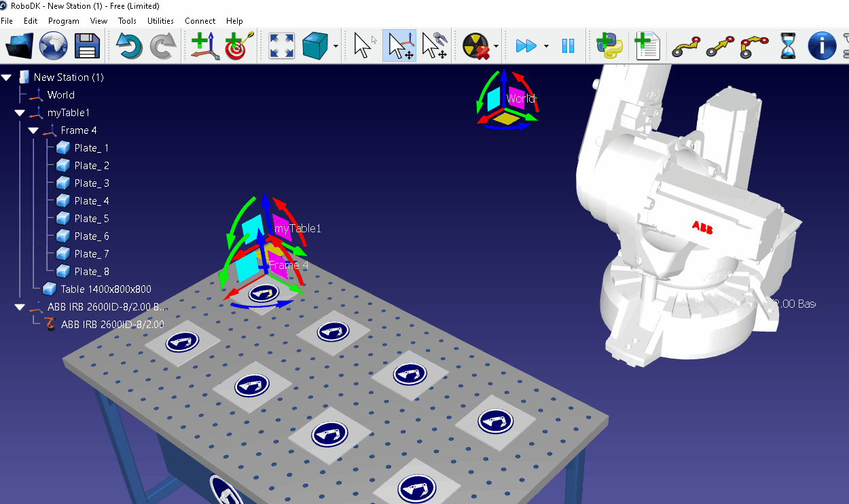849x504 pixels.
Task: Collapse the Frame 4 tree node
Action: (x=33, y=130)
